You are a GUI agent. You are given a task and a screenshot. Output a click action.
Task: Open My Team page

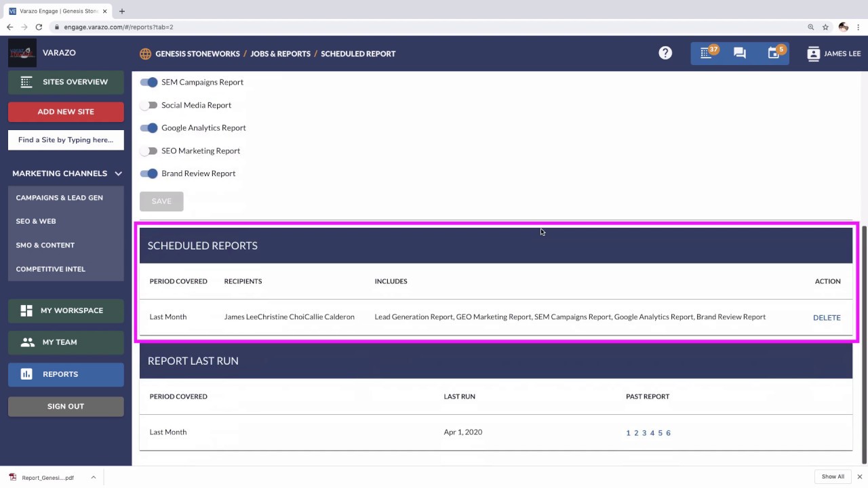(x=66, y=342)
